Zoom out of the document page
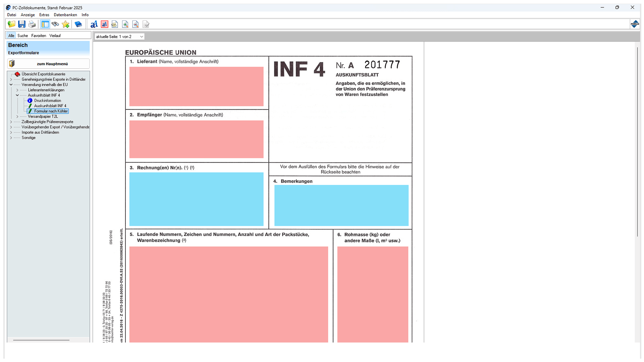Viewport: 644px width, 362px height. [136, 24]
